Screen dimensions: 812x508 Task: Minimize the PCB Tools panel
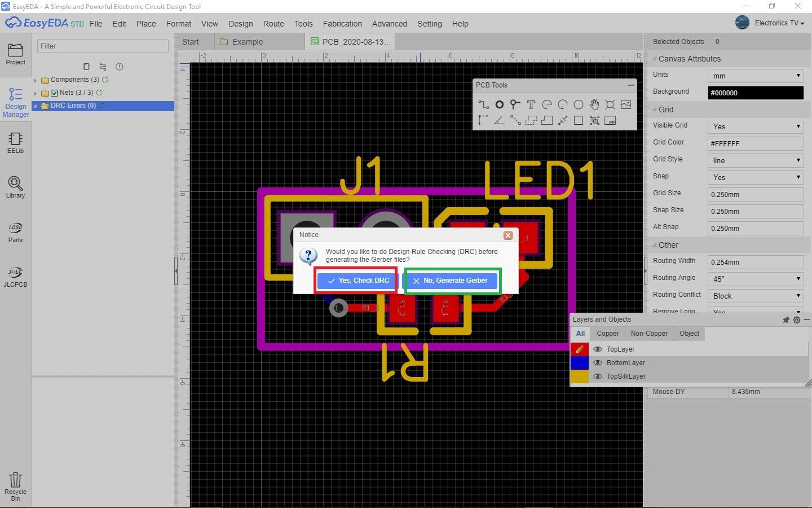click(x=630, y=85)
